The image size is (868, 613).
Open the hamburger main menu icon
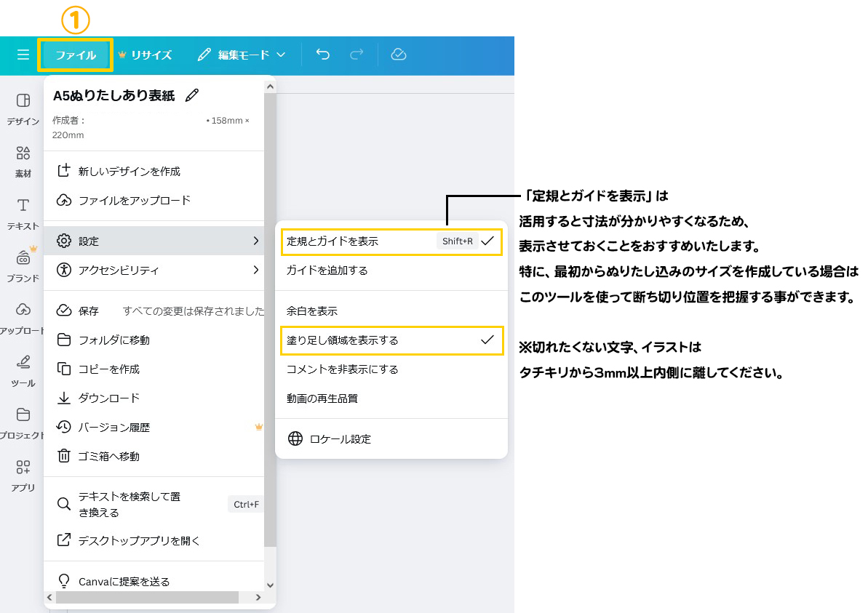click(23, 55)
